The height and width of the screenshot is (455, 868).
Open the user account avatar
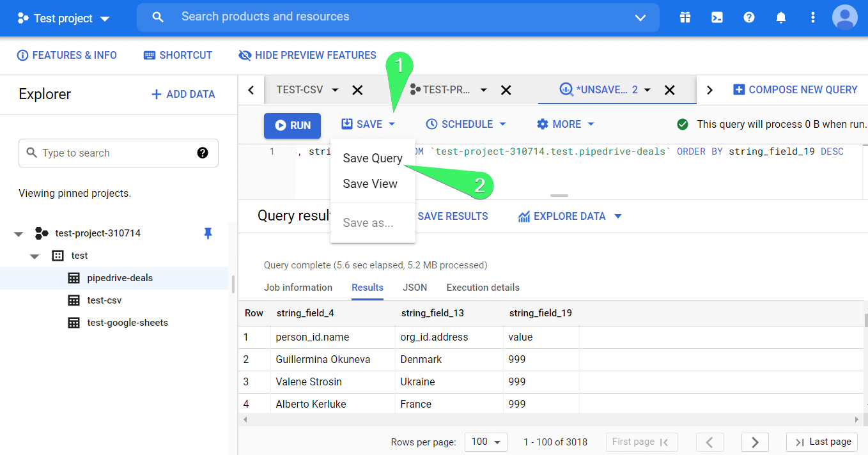[x=845, y=17]
